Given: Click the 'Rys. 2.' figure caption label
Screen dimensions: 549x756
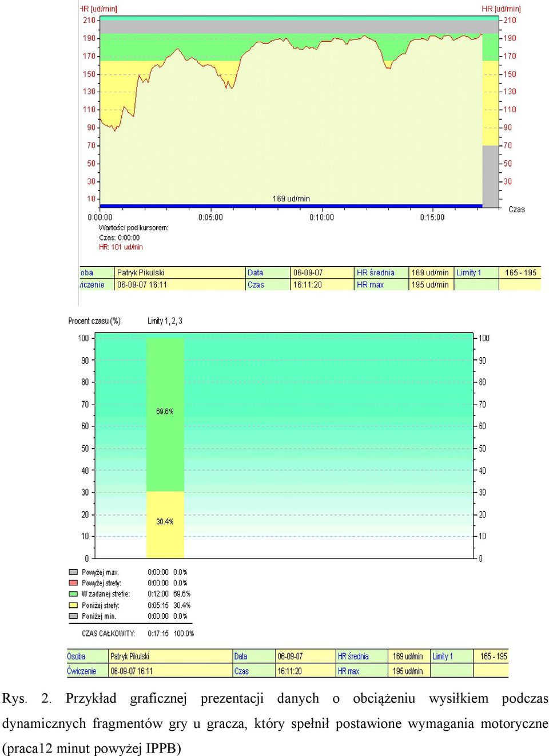Looking at the screenshot, I should (x=27, y=699).
